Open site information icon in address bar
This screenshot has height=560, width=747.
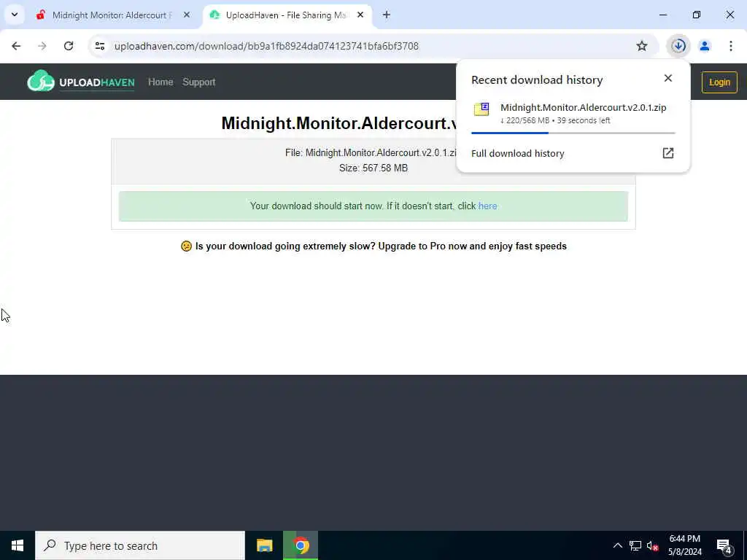[99, 46]
